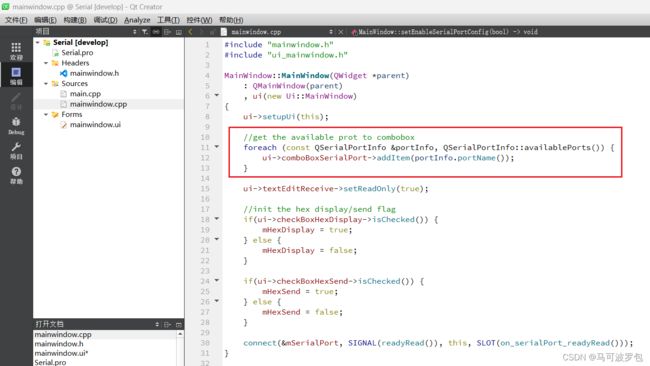Click the connect statement on line 30
The height and width of the screenshot is (366, 650).
(438, 343)
